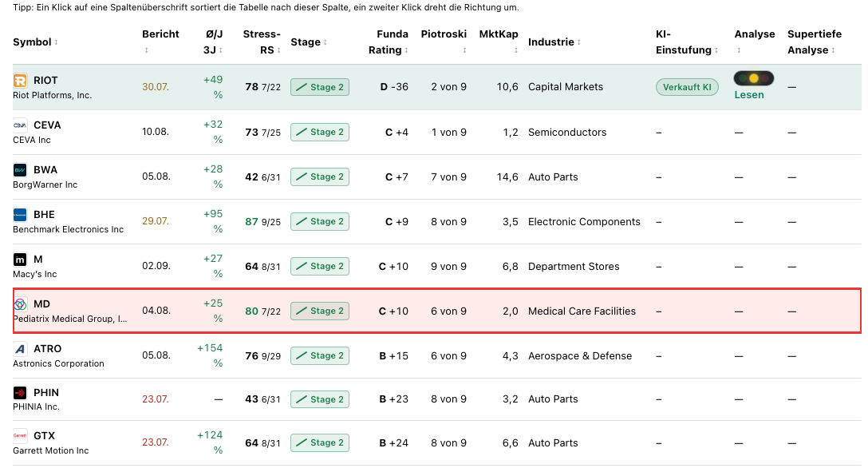Image resolution: width=868 pixels, height=468 pixels.
Task: Open the BHE ticker symbol
Action: [45, 215]
